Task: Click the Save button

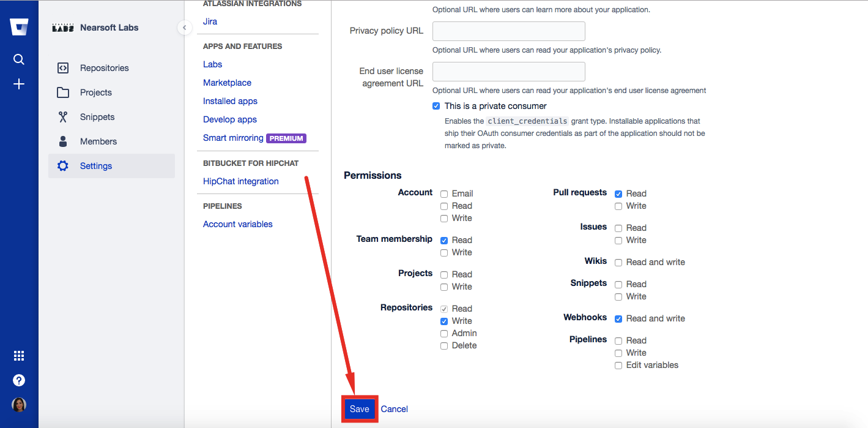Action: coord(360,409)
